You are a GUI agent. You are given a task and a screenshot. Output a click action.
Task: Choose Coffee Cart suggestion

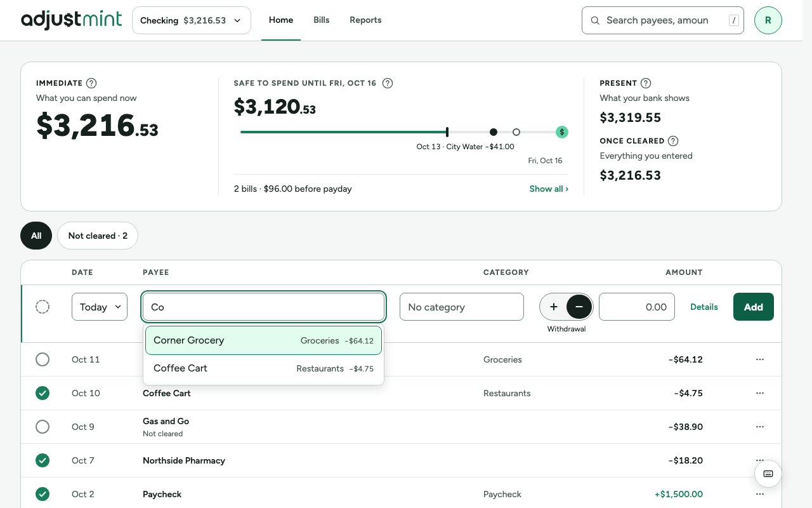coord(263,368)
